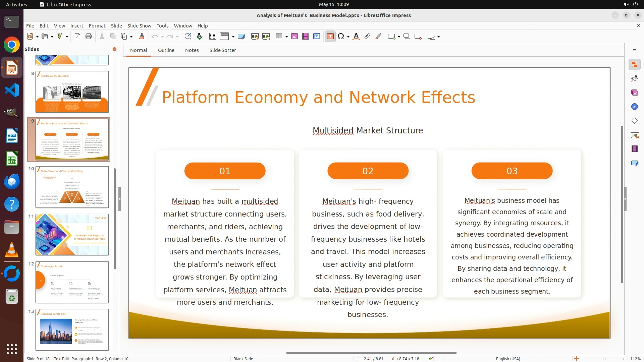Image resolution: width=644 pixels, height=362 pixels.
Task: Expand the Display Views dropdown arrow
Action: point(233,37)
